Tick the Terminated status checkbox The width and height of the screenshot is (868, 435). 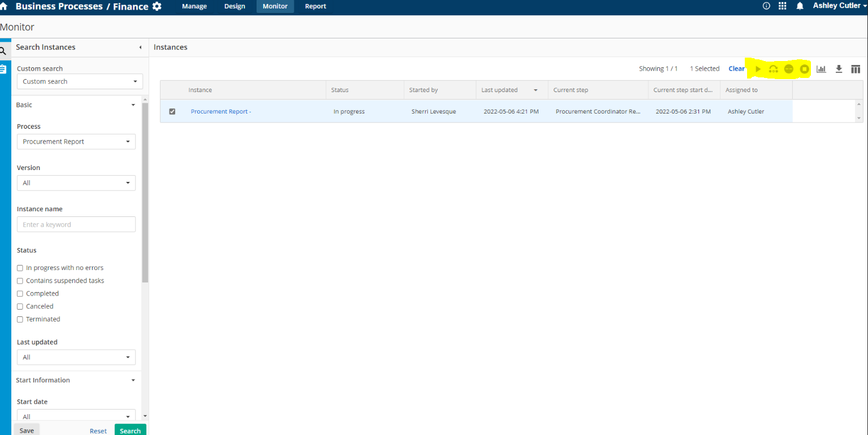pos(20,319)
